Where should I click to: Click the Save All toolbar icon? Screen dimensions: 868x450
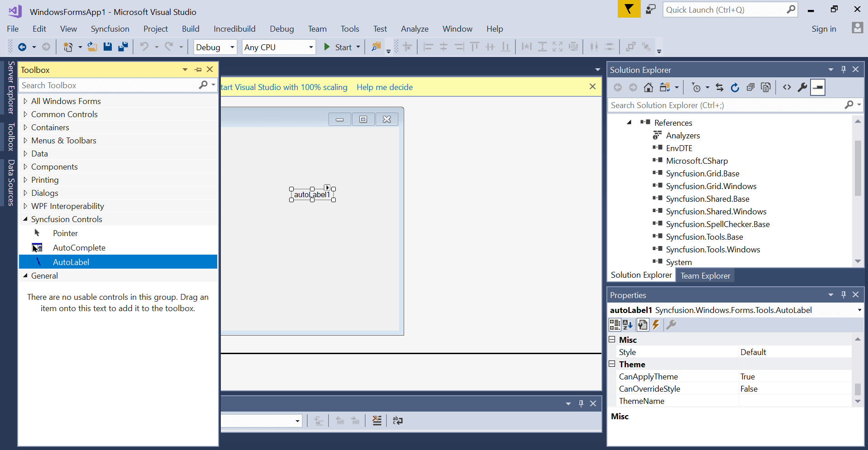pyautogui.click(x=123, y=47)
